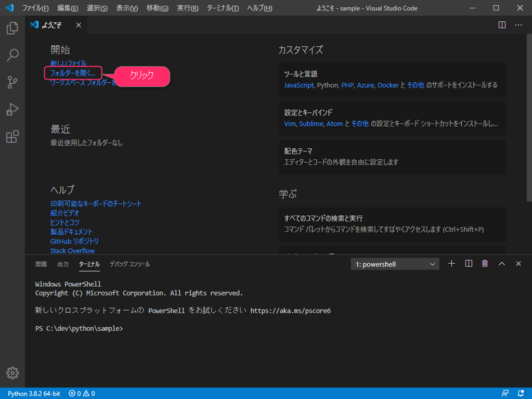
Task: Click the Python link in ツールと言語
Action: (328, 85)
